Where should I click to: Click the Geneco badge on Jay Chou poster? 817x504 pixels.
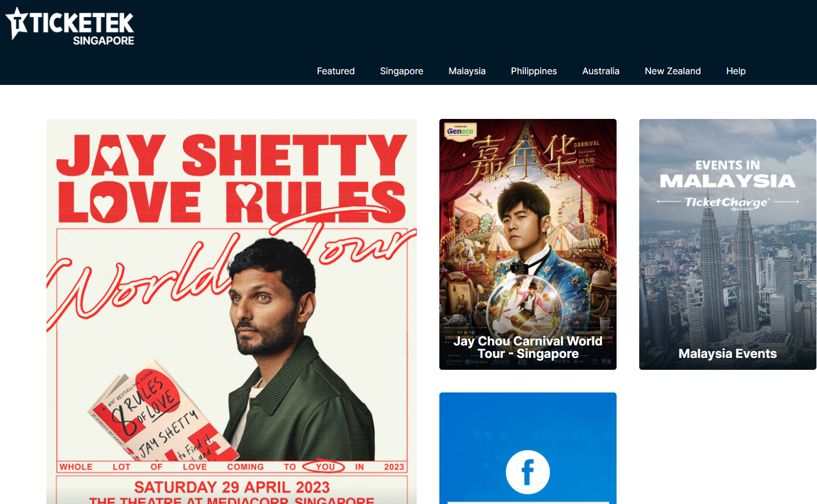[460, 131]
